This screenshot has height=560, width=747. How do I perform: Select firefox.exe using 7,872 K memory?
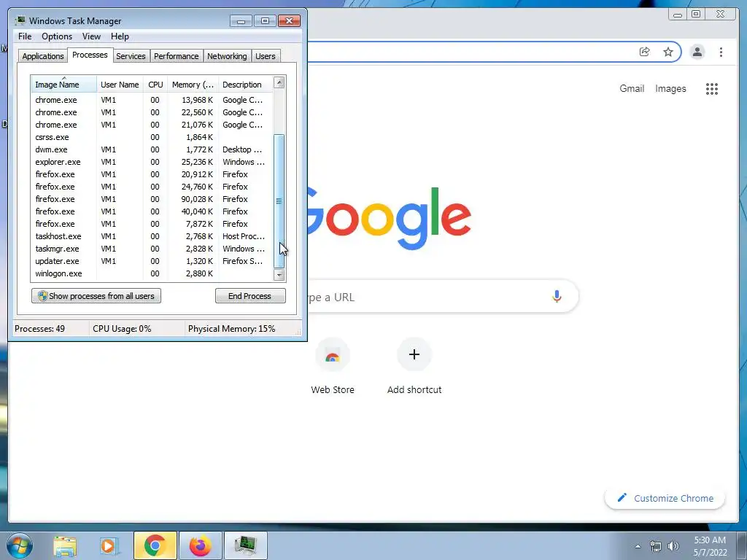click(152, 224)
